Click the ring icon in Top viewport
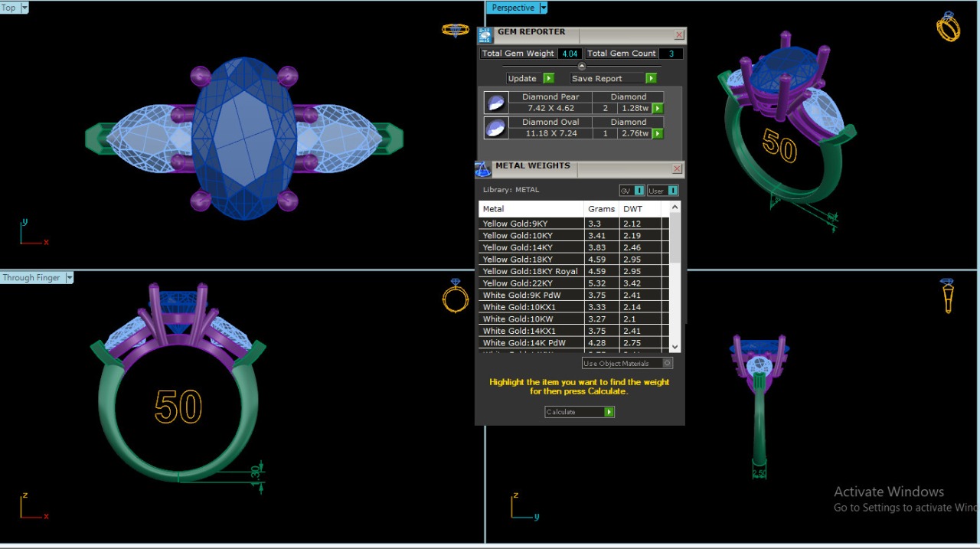The width and height of the screenshot is (980, 549). 455,30
